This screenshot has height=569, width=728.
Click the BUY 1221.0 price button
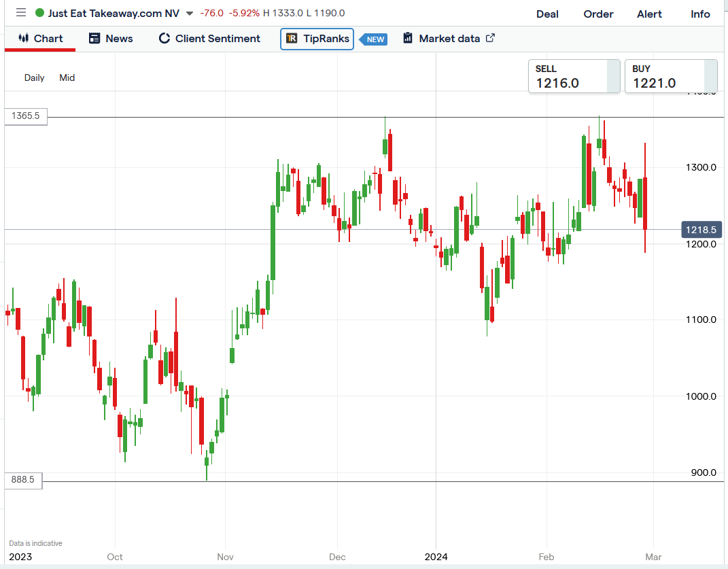coord(671,76)
